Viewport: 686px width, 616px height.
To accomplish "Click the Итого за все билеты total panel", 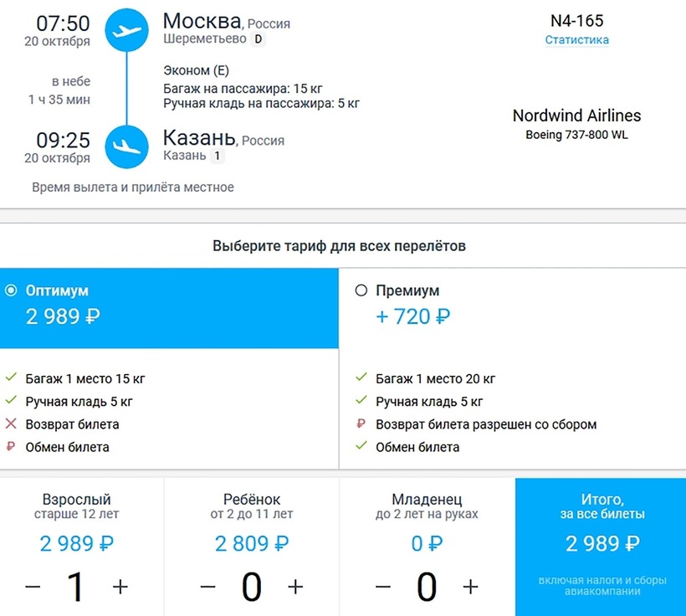I will point(601,543).
